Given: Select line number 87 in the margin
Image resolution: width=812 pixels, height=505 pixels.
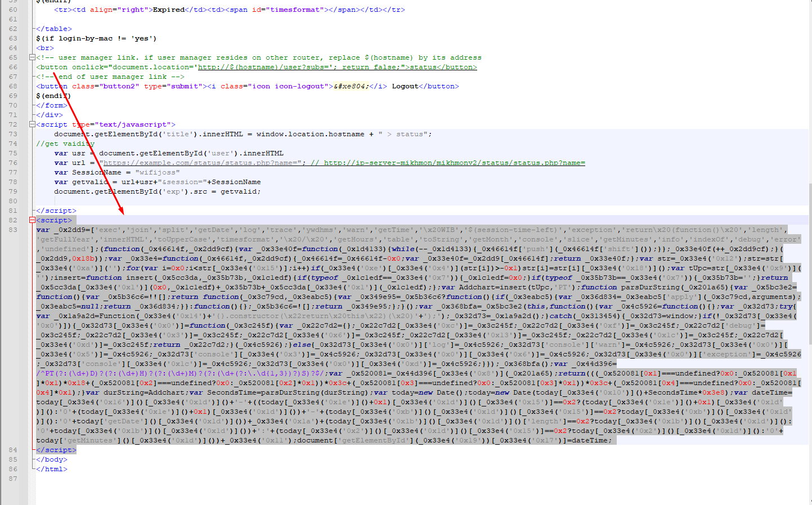Looking at the screenshot, I should 12,479.
